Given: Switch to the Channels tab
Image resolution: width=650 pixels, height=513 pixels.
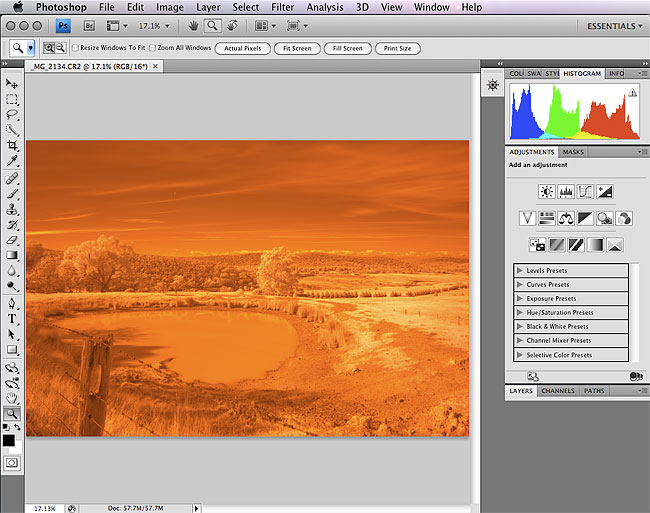Looking at the screenshot, I should [557, 391].
